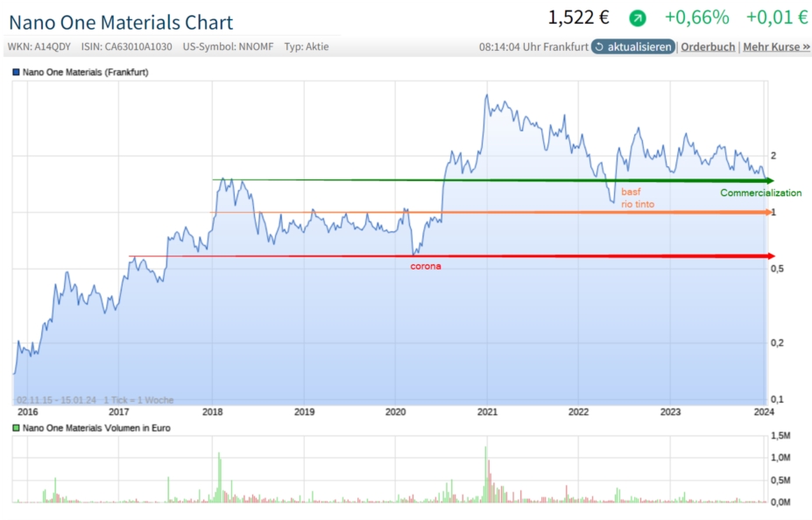Viewport: 812px width, 520px height.
Task: Click the ISIN CA63010A1030 text
Action: click(x=126, y=46)
